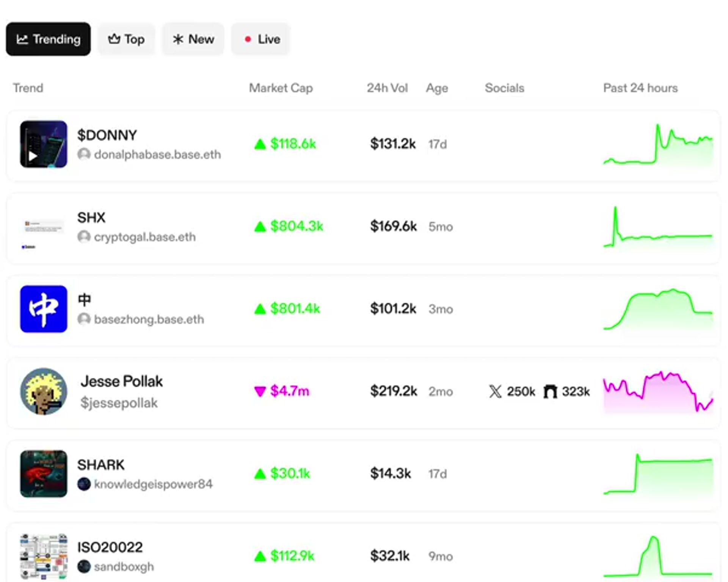The image size is (728, 582).
Task: Click sandboxgh creator avatar icon
Action: tap(84, 566)
